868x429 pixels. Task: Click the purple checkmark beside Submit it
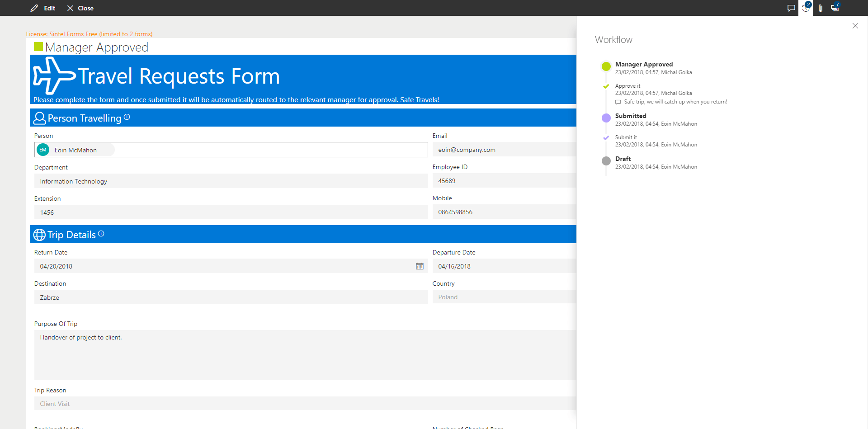click(x=606, y=137)
